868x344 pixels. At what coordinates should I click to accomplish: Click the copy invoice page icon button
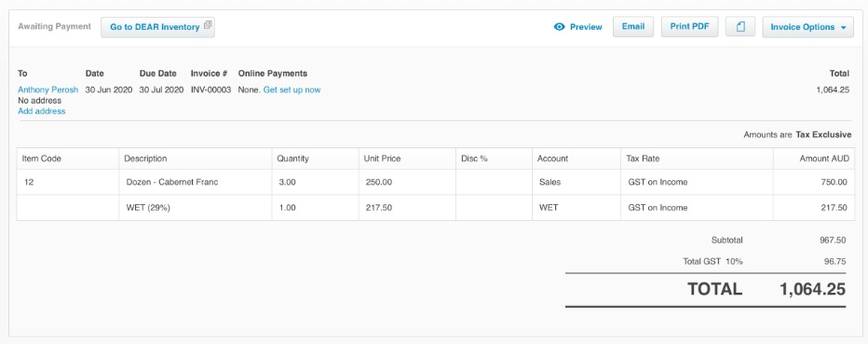[x=740, y=27]
